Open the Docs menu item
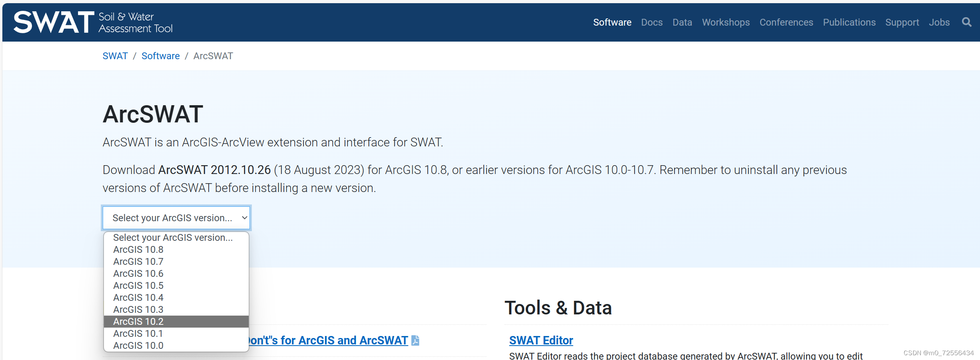980x360 pixels. (652, 22)
